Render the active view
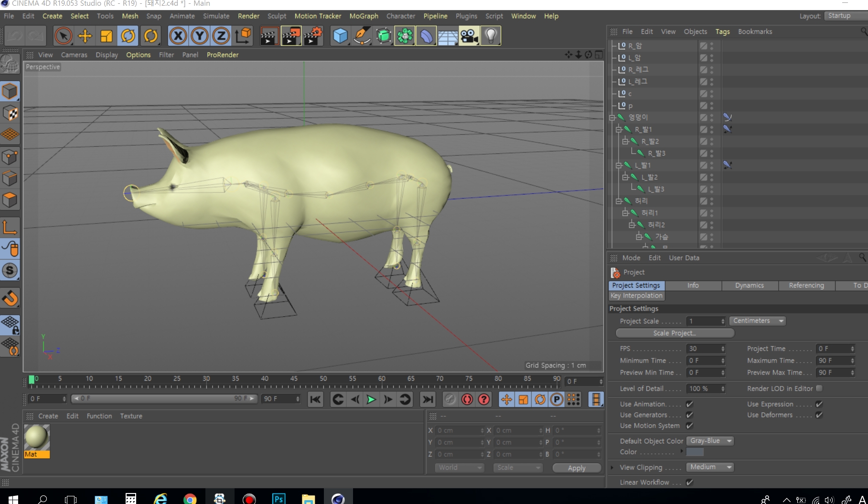 (x=269, y=36)
